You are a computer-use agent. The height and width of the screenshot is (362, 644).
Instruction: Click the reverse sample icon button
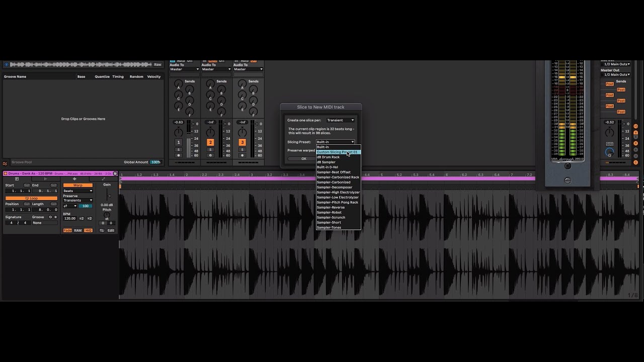click(x=102, y=230)
